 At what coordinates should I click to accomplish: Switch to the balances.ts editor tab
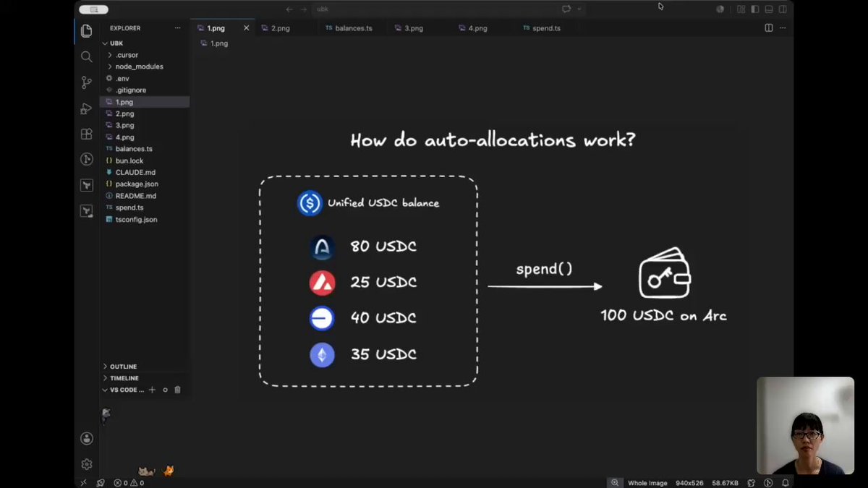point(353,28)
